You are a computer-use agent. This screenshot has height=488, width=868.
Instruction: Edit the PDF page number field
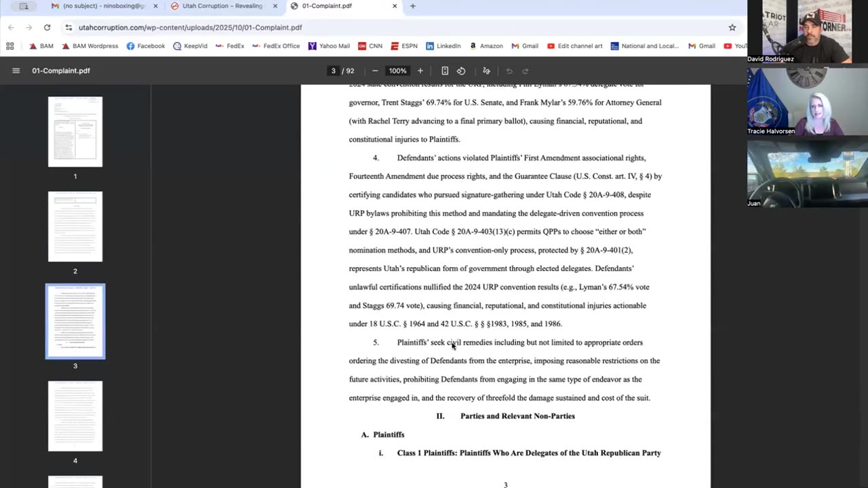pyautogui.click(x=333, y=70)
